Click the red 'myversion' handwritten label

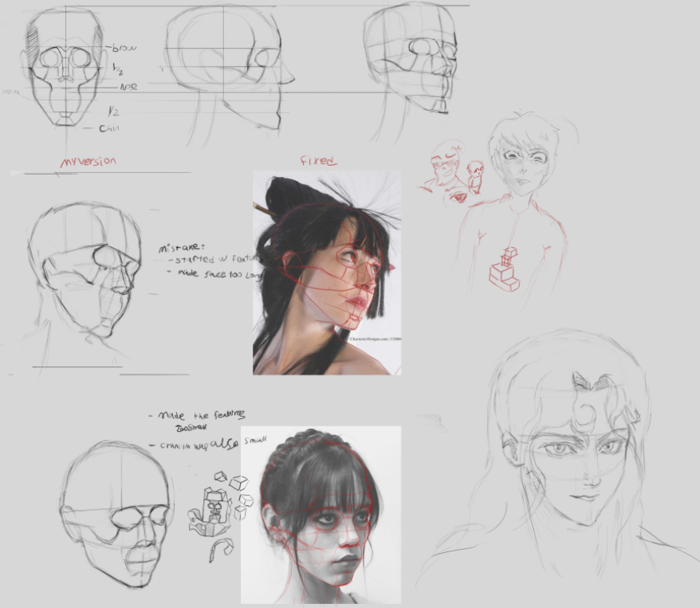pyautogui.click(x=88, y=162)
